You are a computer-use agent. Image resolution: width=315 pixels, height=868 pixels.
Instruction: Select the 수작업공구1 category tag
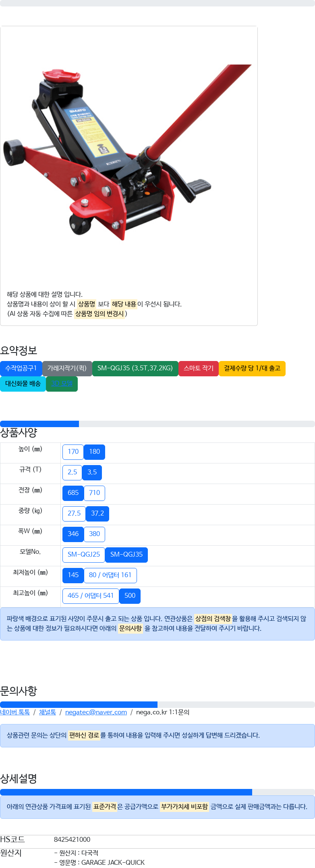point(21,368)
